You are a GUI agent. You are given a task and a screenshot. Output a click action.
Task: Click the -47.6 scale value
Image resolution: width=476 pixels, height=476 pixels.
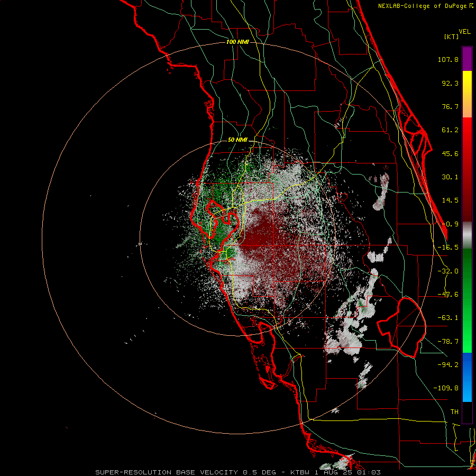pyautogui.click(x=448, y=295)
